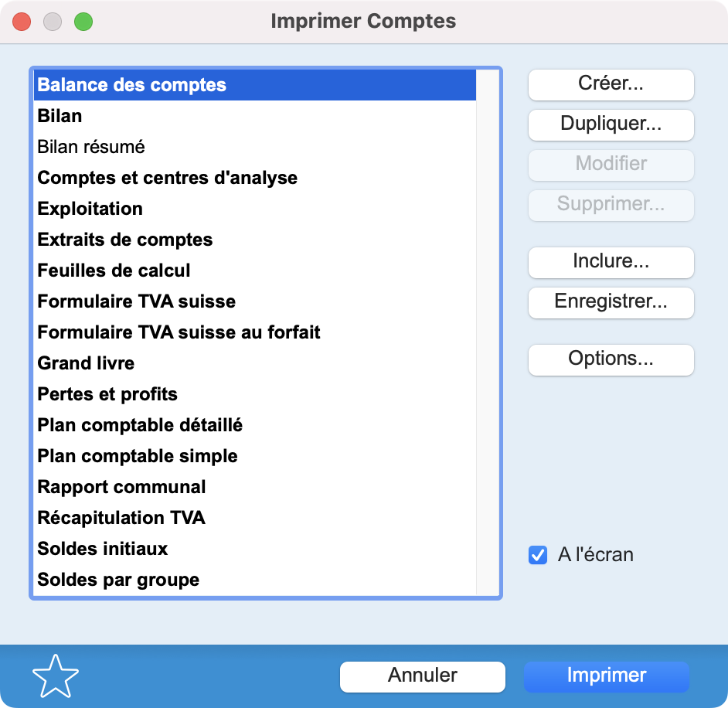Open the Inclure... dialog
Viewport: 728px width, 708px height.
click(611, 262)
